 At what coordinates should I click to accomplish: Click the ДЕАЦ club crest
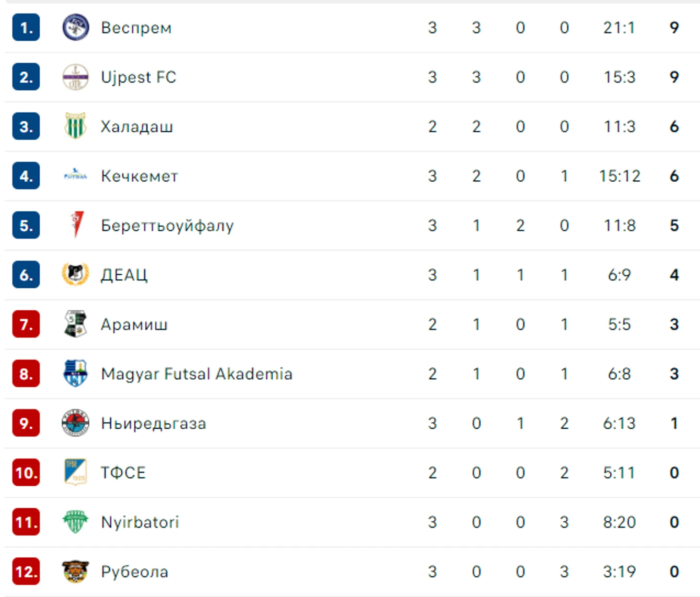click(x=75, y=274)
